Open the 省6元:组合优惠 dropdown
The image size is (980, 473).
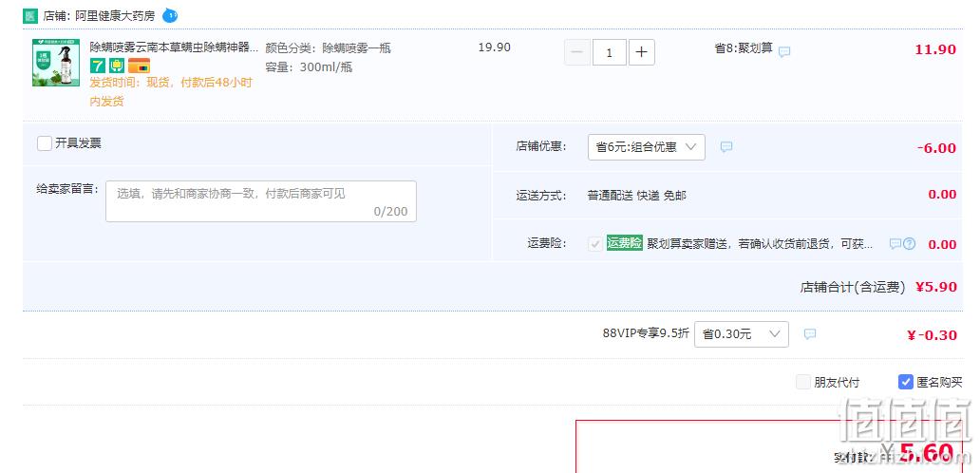pos(647,147)
